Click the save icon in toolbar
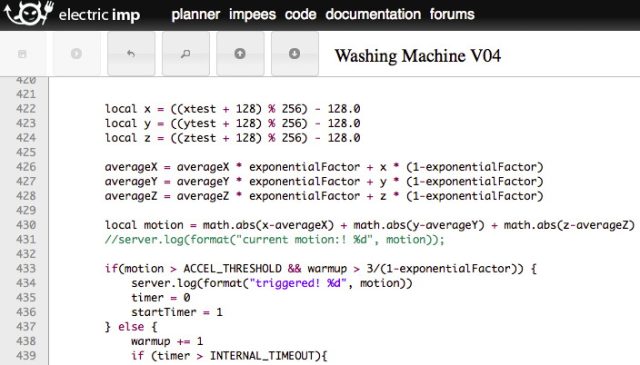Screen dimensions: 640x365 pyautogui.click(x=22, y=53)
